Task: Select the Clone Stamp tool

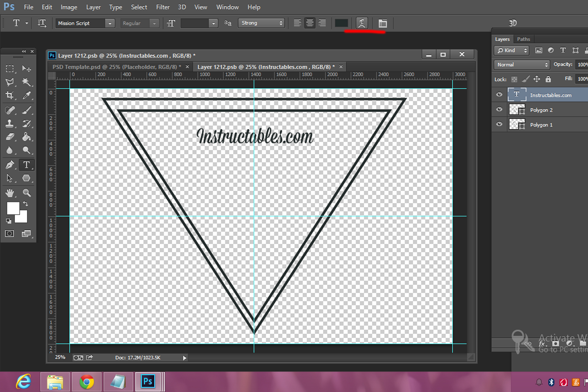Action: tap(10, 123)
